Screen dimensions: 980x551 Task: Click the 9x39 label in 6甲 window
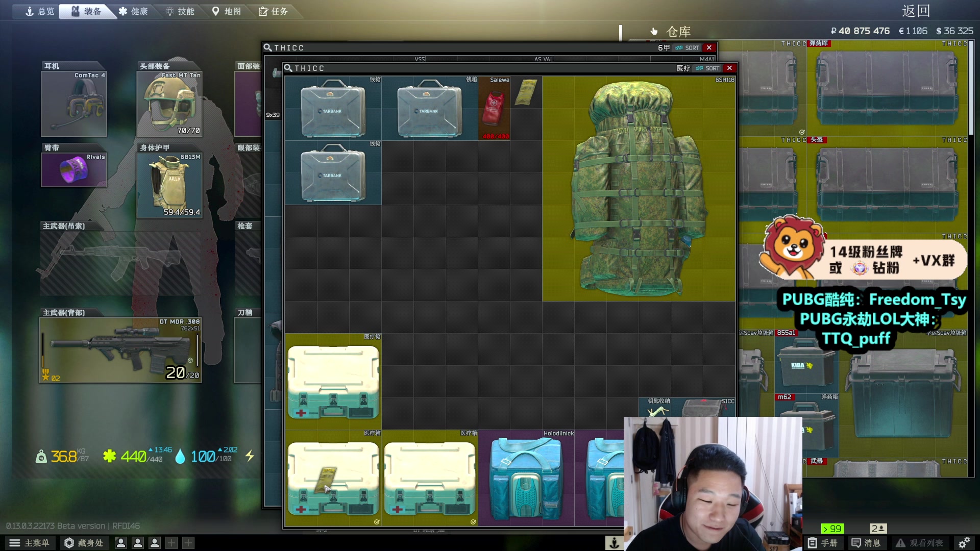tap(273, 115)
